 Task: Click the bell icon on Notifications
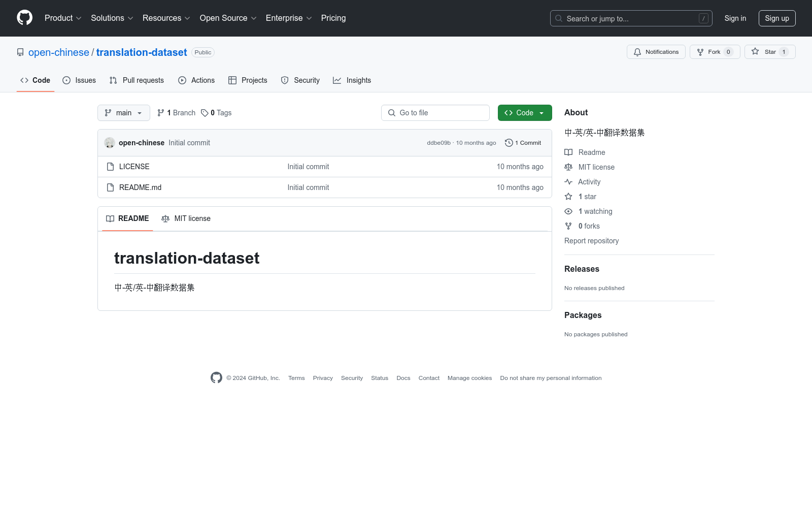[x=637, y=52]
